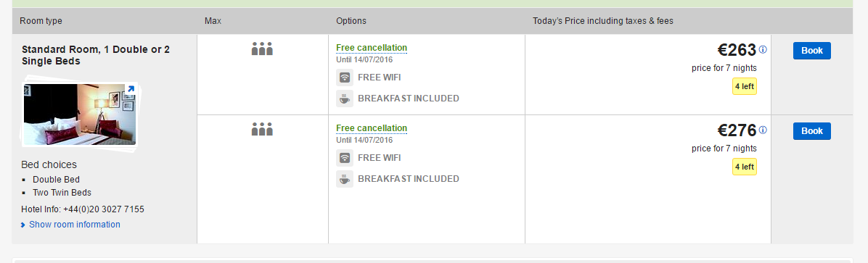Click the WiFi icon in the €276 row
Screen dimensions: 868x263
344,158
